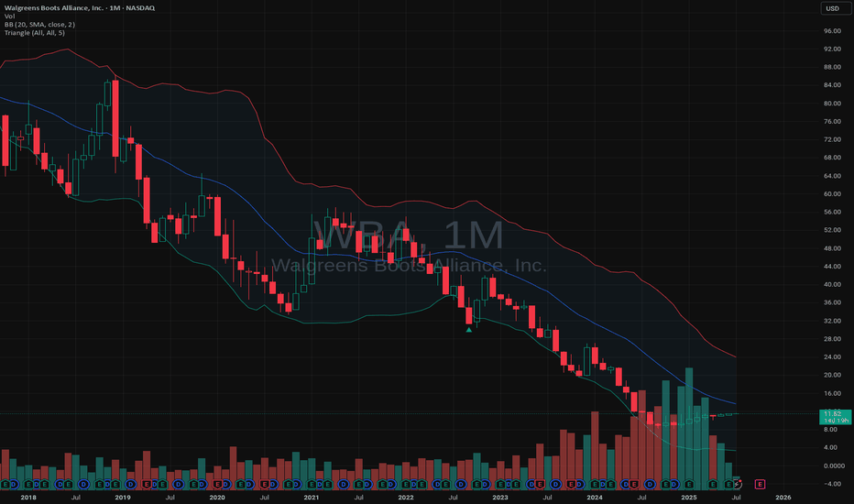Select the BB (20, SMA, close, 2) legend
Viewport: 854px width, 504px height.
(39, 25)
